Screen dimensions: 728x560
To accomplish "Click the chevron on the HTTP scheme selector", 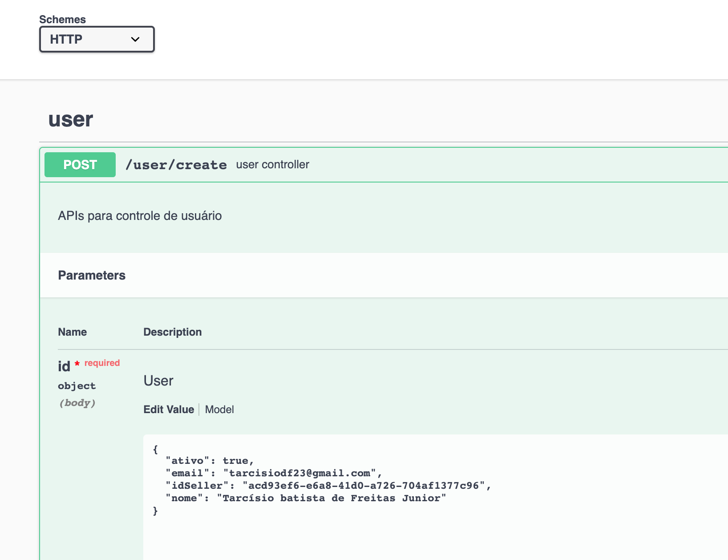I will pyautogui.click(x=135, y=39).
